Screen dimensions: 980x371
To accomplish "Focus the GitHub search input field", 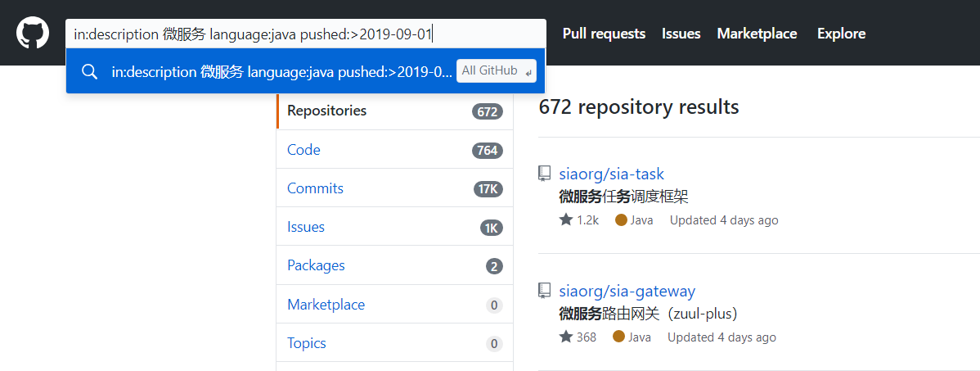I will (x=306, y=33).
